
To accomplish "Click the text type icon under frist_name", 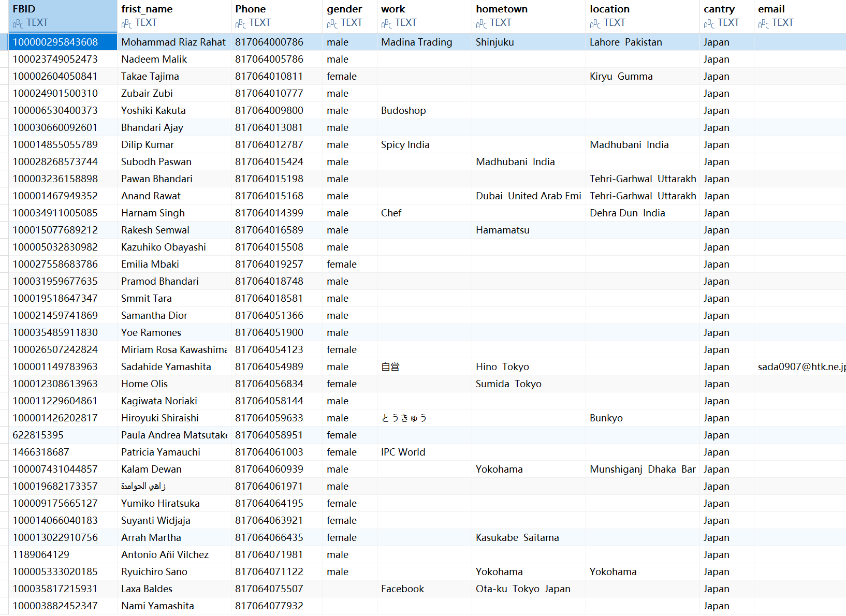I will point(126,23).
